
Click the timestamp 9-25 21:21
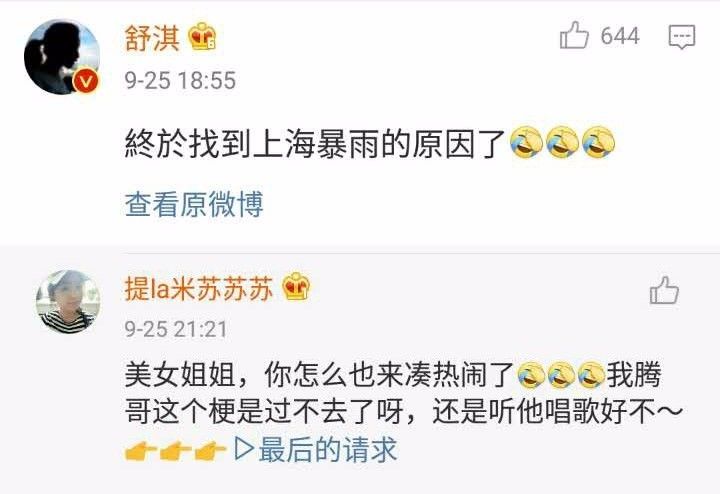click(x=176, y=329)
